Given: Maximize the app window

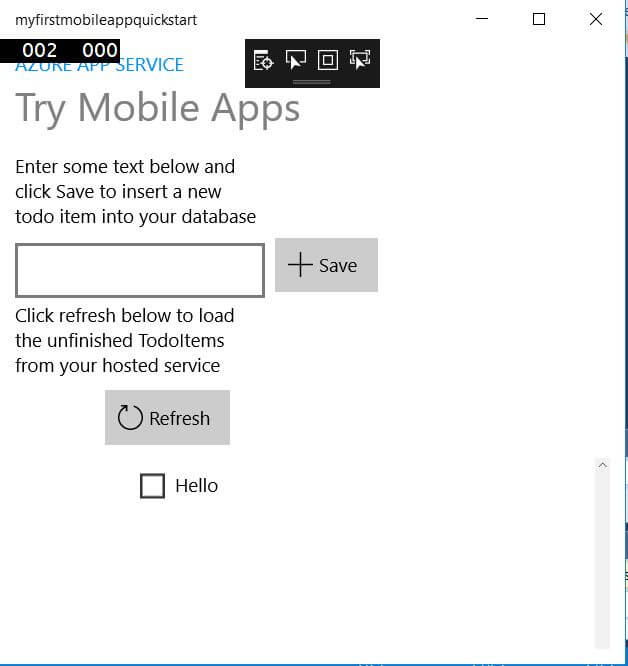Looking at the screenshot, I should (539, 19).
